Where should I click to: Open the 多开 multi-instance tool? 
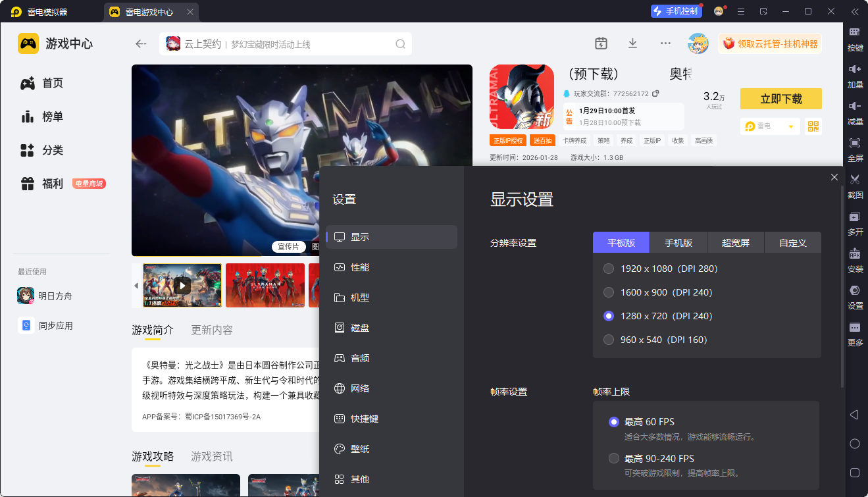pos(855,223)
